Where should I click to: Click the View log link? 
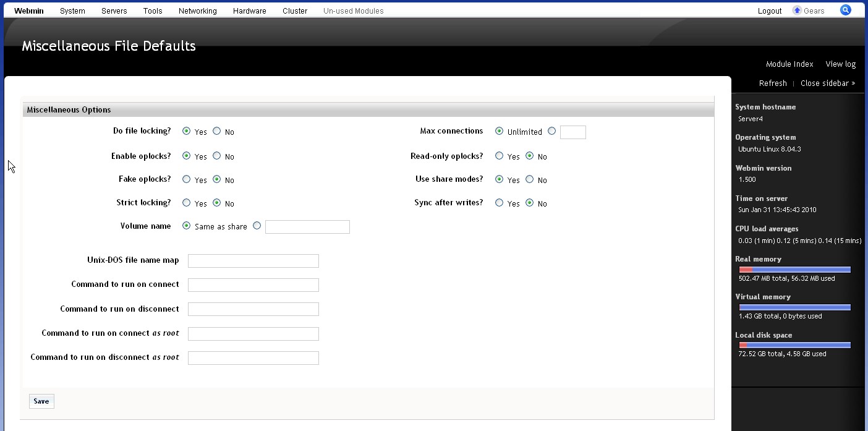pyautogui.click(x=840, y=64)
